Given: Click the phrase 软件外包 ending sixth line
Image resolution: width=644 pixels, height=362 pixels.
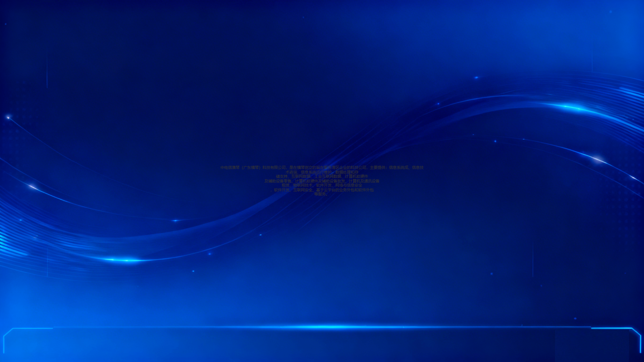Looking at the screenshot, I should [366, 190].
